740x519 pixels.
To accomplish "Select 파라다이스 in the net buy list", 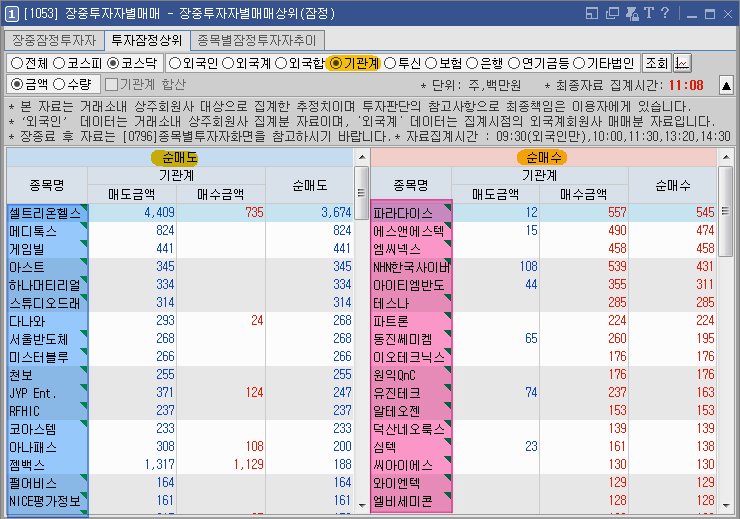I will pos(412,213).
